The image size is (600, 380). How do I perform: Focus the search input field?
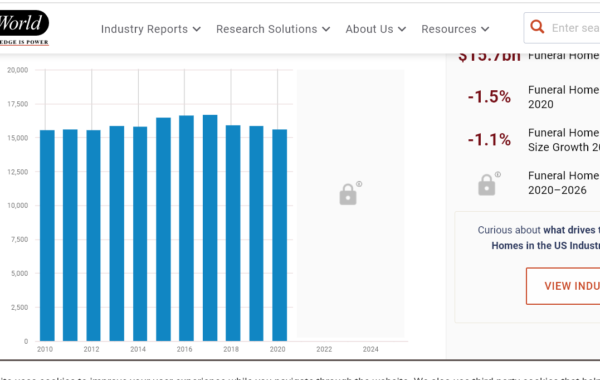(x=562, y=28)
